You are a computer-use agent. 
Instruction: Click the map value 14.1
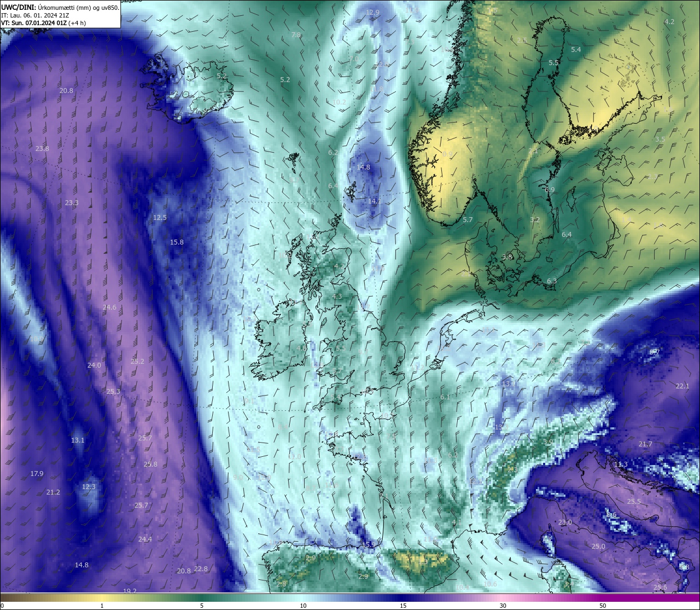[375, 201]
